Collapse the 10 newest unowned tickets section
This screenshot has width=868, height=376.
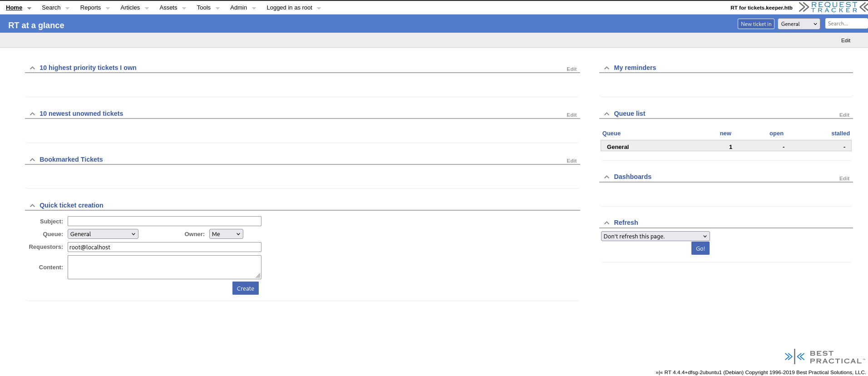click(32, 114)
